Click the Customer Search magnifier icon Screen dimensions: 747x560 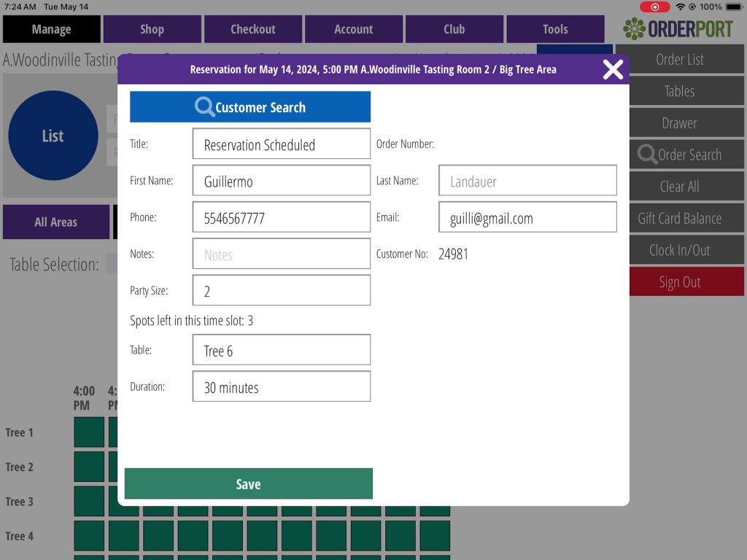pyautogui.click(x=204, y=107)
